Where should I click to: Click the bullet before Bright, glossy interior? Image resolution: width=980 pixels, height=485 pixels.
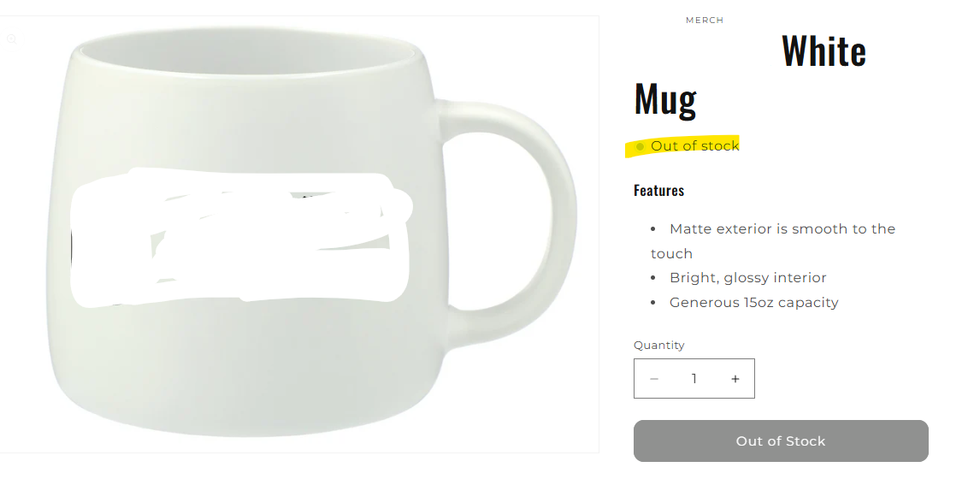(x=653, y=278)
